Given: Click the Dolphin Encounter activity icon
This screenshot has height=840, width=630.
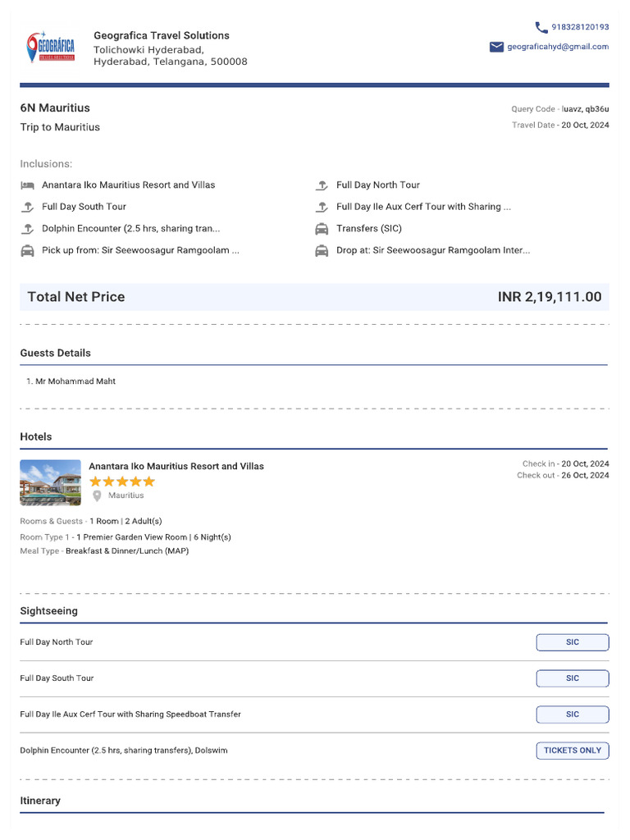Looking at the screenshot, I should coord(28,229).
